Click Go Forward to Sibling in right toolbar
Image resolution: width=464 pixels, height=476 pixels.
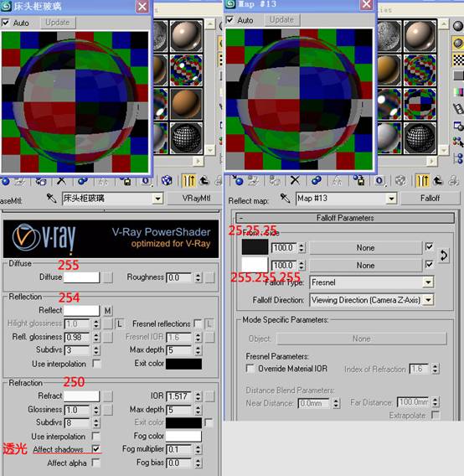[453, 181]
